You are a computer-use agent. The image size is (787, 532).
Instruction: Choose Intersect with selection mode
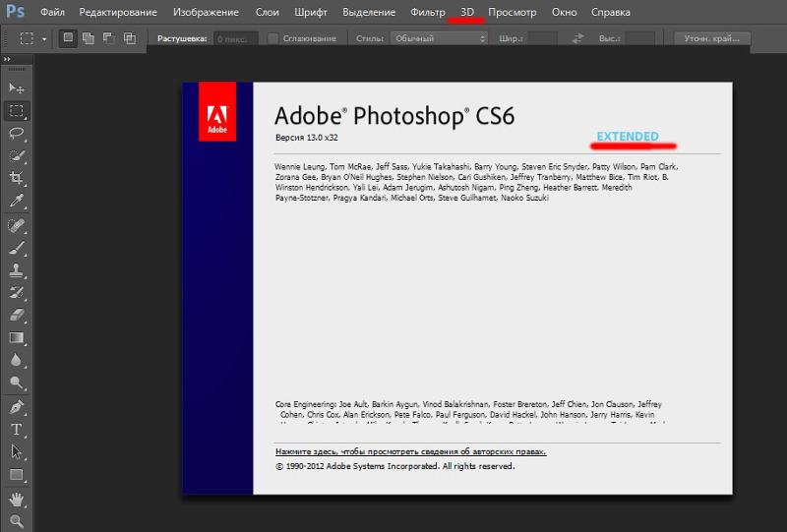(x=130, y=38)
